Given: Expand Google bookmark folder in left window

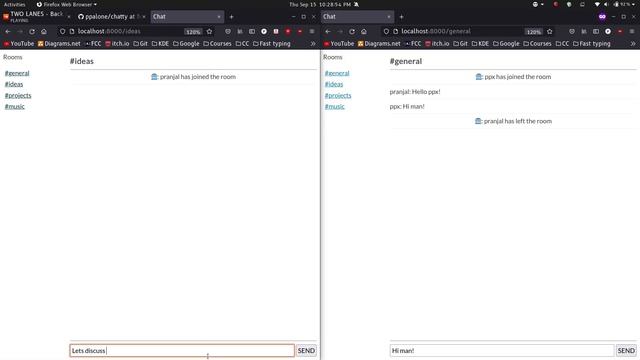Looking at the screenshot, I should 186,44.
